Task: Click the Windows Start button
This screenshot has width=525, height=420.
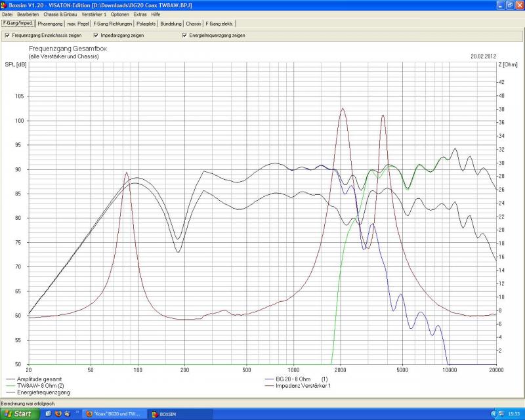Action: (18, 414)
